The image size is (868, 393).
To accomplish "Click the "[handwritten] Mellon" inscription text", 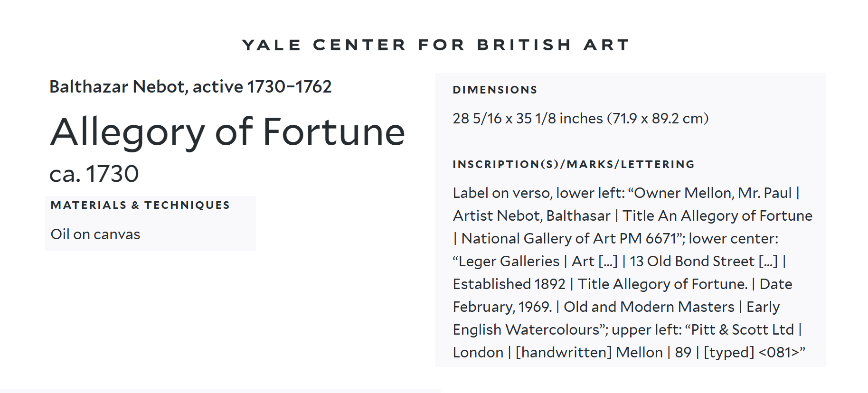I will (x=589, y=353).
